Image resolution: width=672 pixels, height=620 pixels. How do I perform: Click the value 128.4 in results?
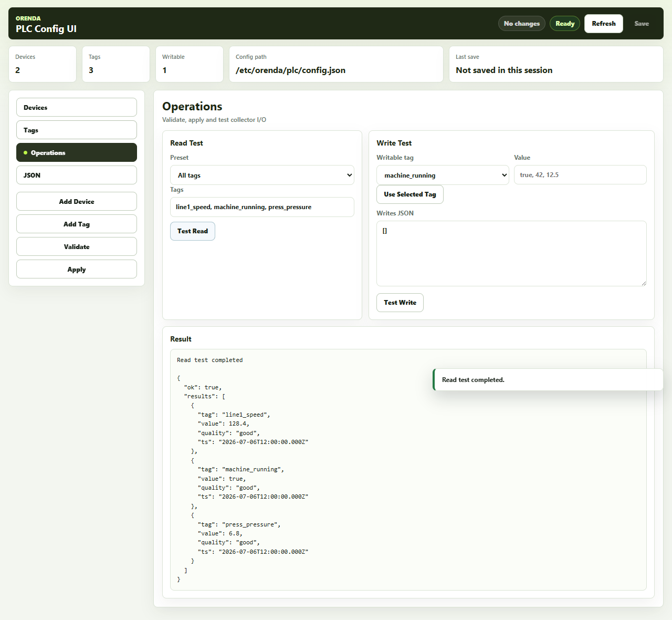coord(237,424)
